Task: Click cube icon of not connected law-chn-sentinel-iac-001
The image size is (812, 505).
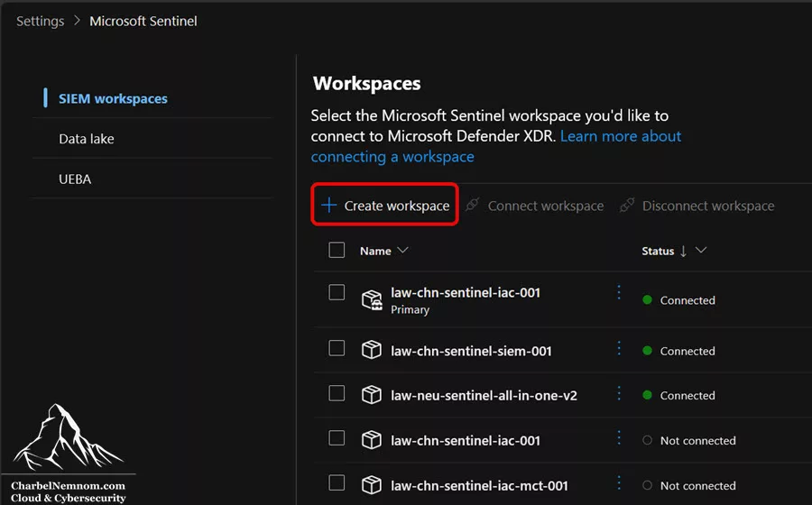Action: (372, 440)
